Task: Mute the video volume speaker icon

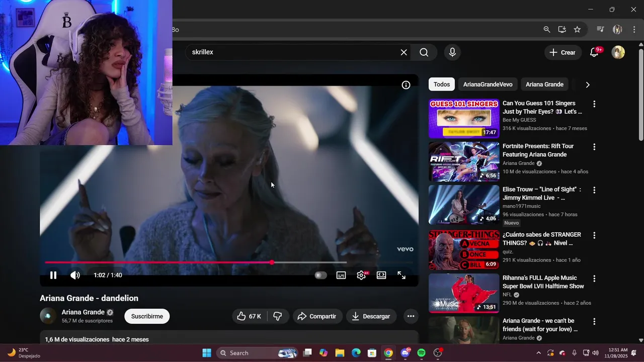Action: [75, 275]
